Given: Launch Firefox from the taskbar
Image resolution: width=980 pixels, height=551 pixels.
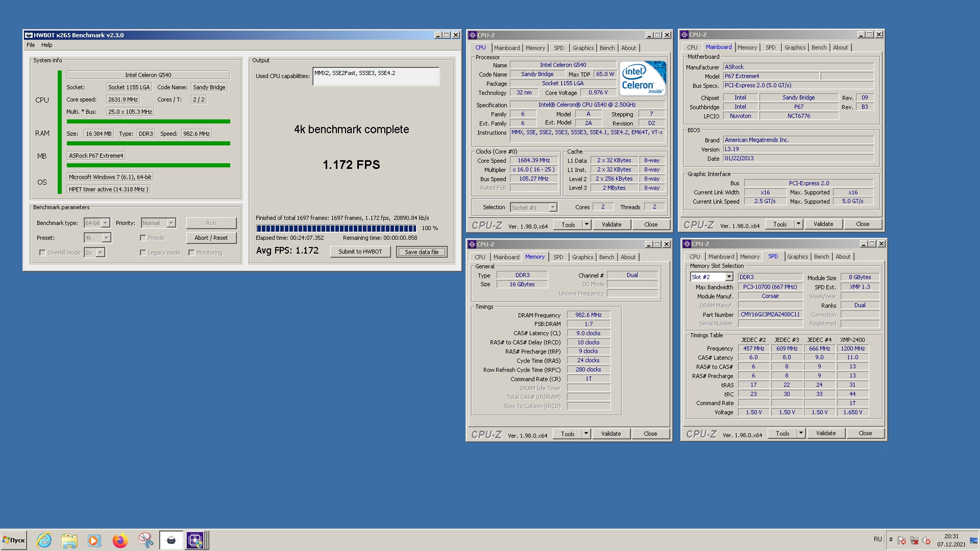Looking at the screenshot, I should point(120,540).
